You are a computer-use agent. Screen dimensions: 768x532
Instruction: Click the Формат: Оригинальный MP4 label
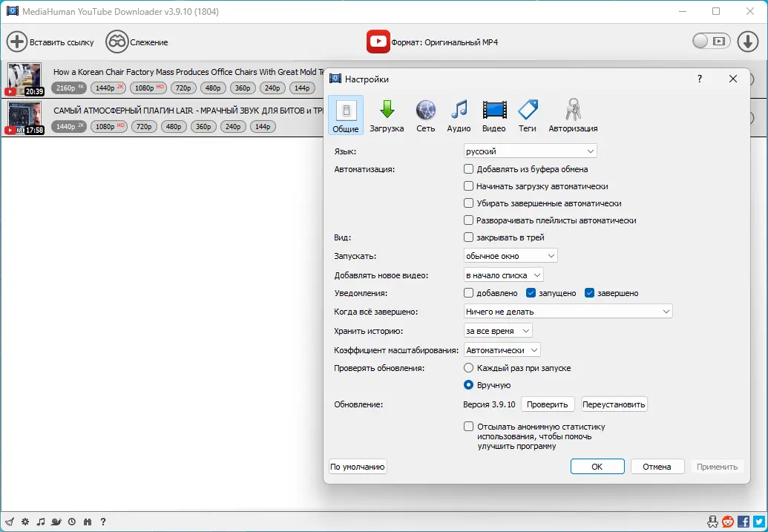click(x=444, y=42)
